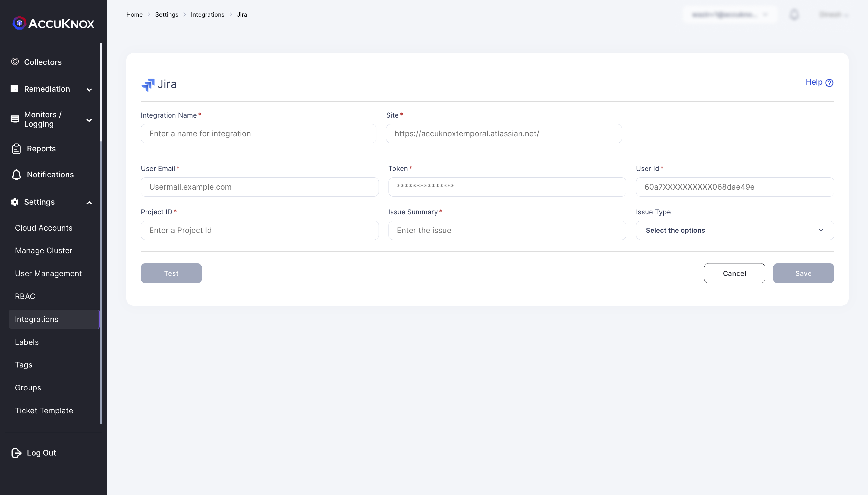Click the Jira breadcrumb
868x495 pixels.
242,14
